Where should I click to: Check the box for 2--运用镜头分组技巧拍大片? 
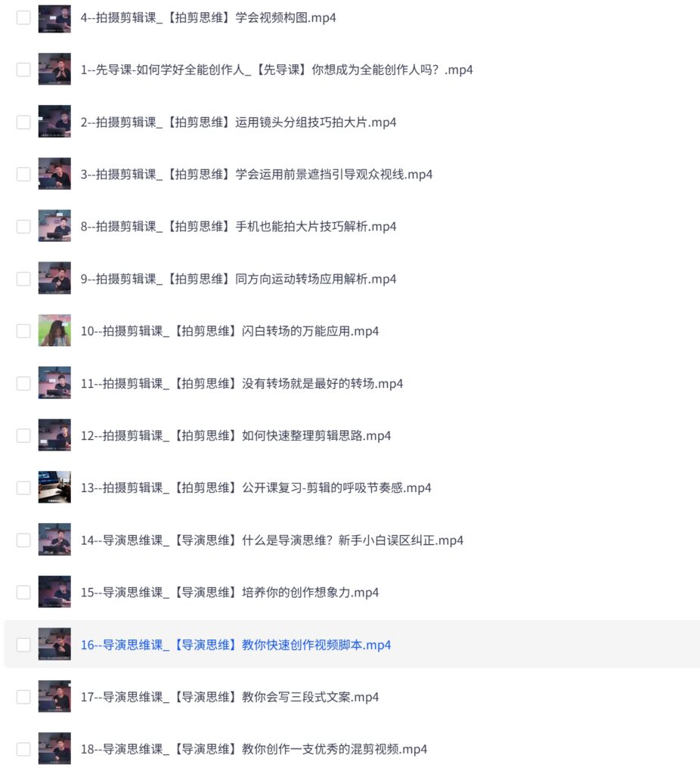(23, 122)
